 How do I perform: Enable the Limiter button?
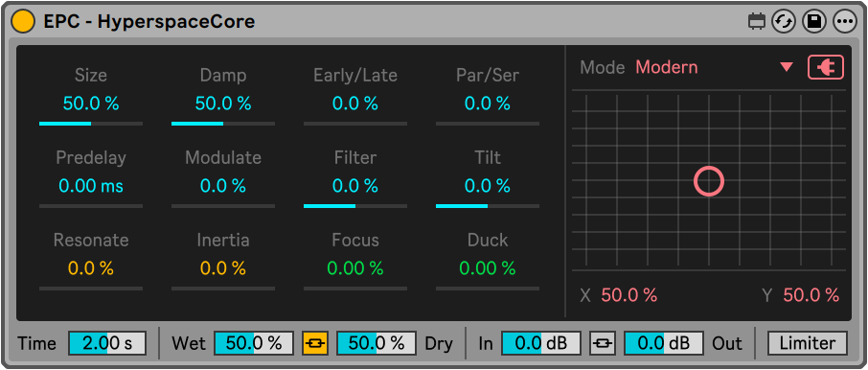click(807, 343)
